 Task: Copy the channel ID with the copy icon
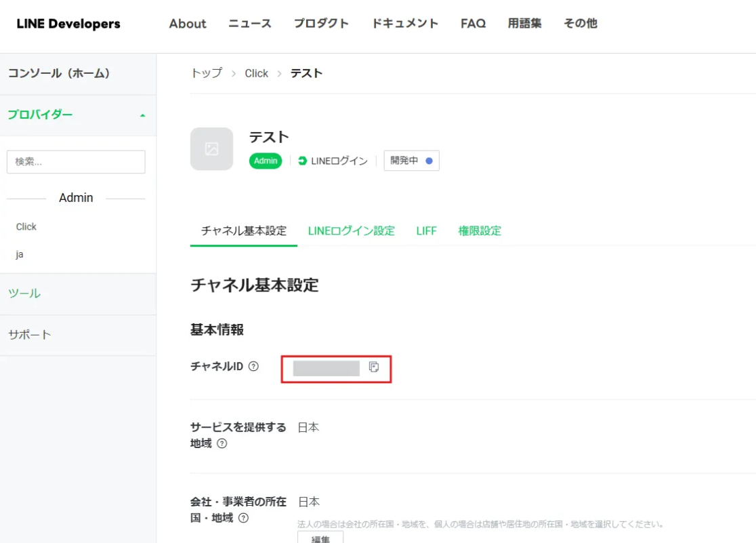tap(373, 367)
